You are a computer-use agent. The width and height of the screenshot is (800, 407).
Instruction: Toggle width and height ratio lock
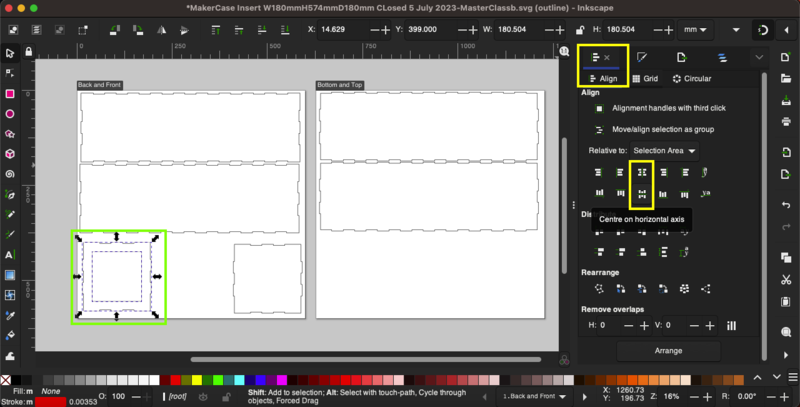(x=580, y=30)
